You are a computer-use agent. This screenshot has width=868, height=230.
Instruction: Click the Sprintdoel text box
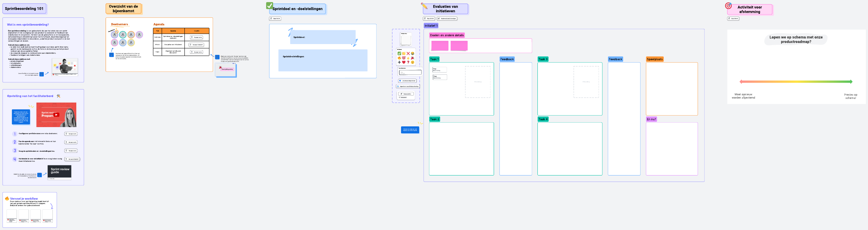(x=323, y=37)
